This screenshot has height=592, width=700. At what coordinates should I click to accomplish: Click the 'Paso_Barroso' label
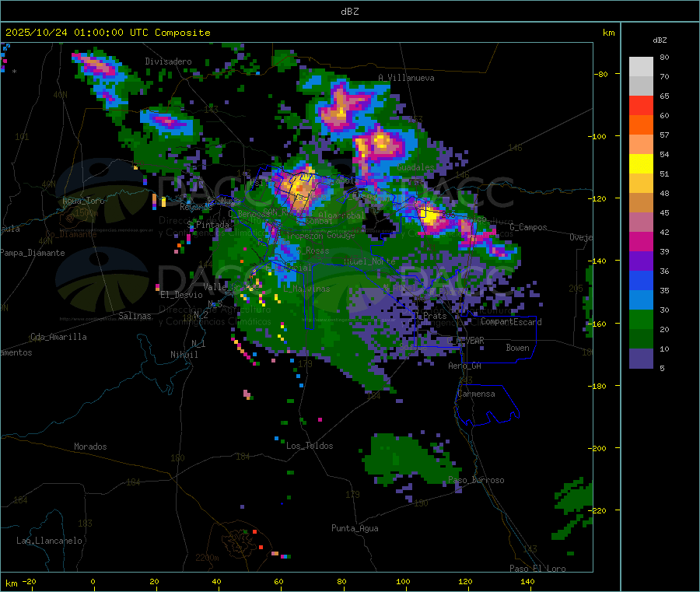click(476, 481)
